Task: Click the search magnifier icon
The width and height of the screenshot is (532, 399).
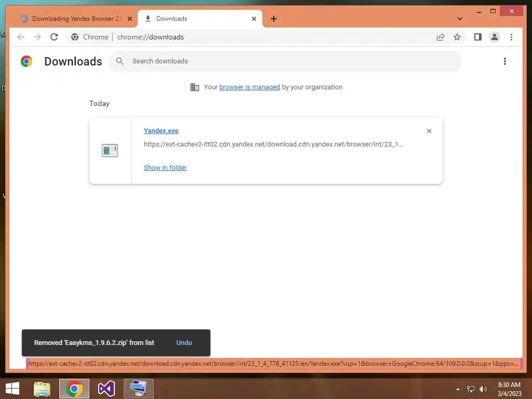Action: 119,61
